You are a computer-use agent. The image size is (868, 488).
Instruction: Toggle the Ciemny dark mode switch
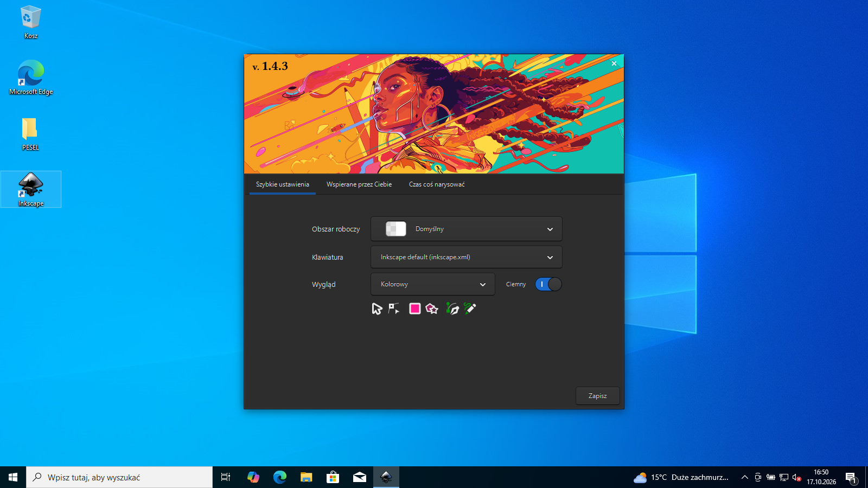548,284
